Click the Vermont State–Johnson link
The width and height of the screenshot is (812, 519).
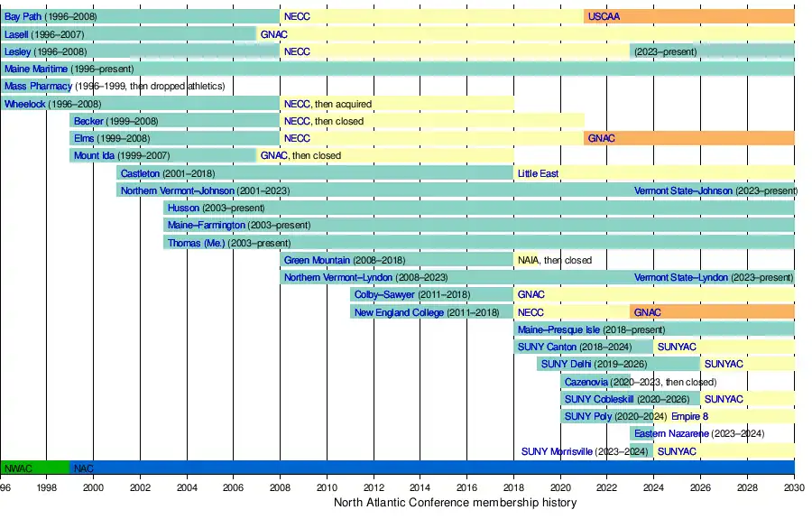tap(683, 190)
